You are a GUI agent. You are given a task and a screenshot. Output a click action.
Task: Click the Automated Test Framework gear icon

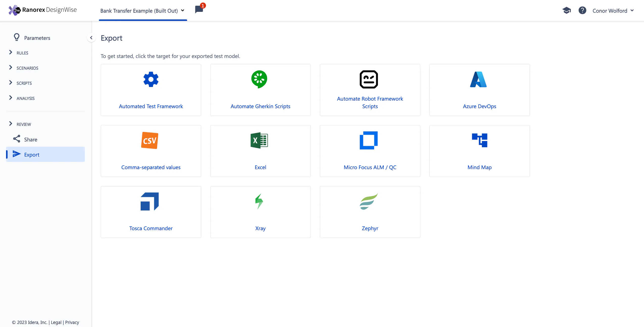pos(151,79)
